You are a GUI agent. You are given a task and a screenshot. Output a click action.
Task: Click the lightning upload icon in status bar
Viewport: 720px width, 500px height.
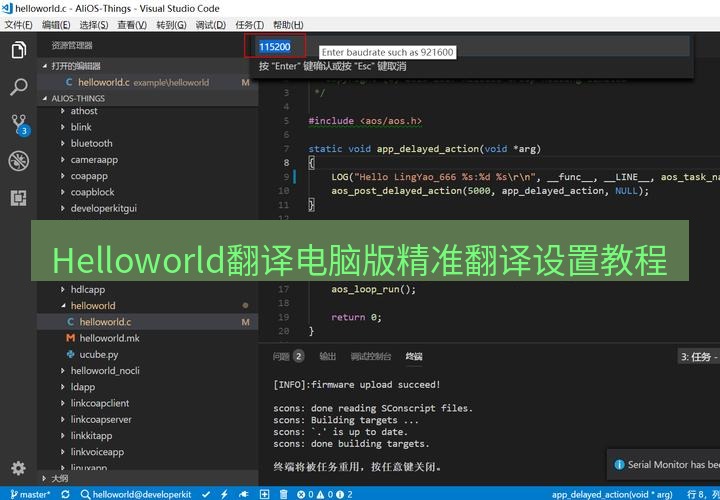click(x=224, y=494)
